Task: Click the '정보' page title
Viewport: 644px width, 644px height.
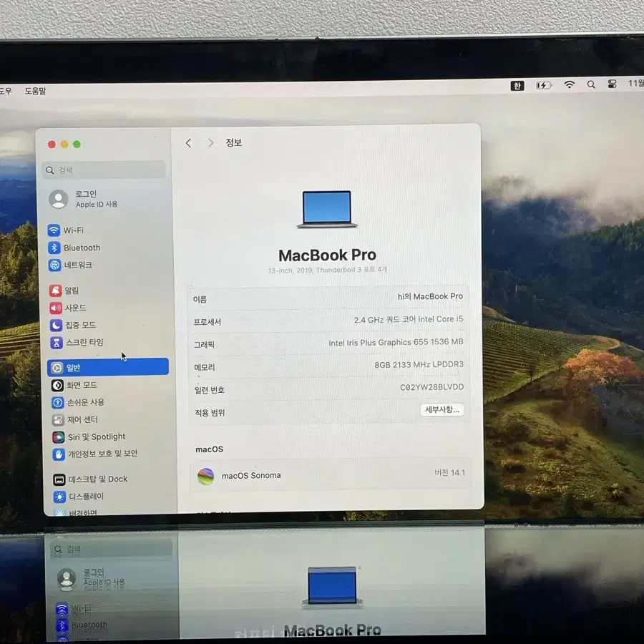Action: (x=234, y=142)
